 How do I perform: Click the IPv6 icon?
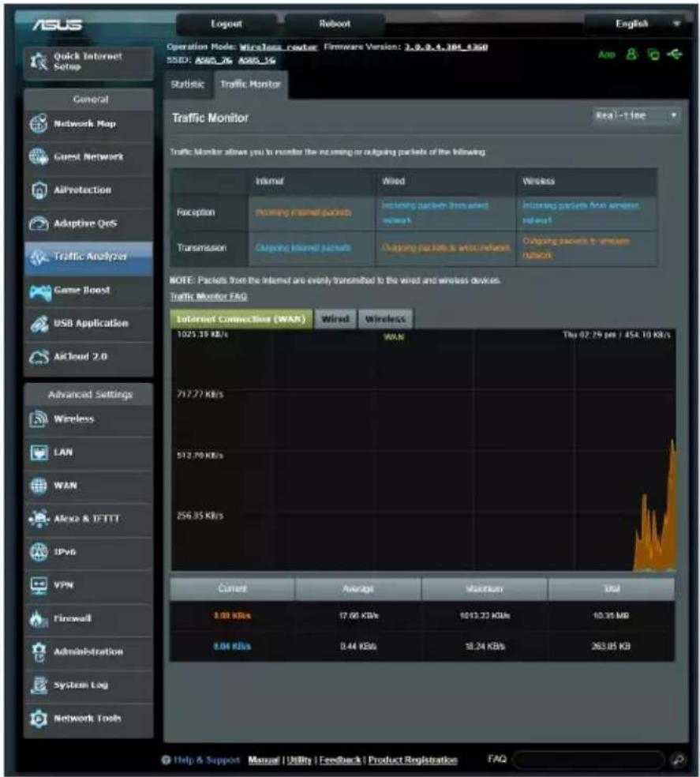pos(39,552)
